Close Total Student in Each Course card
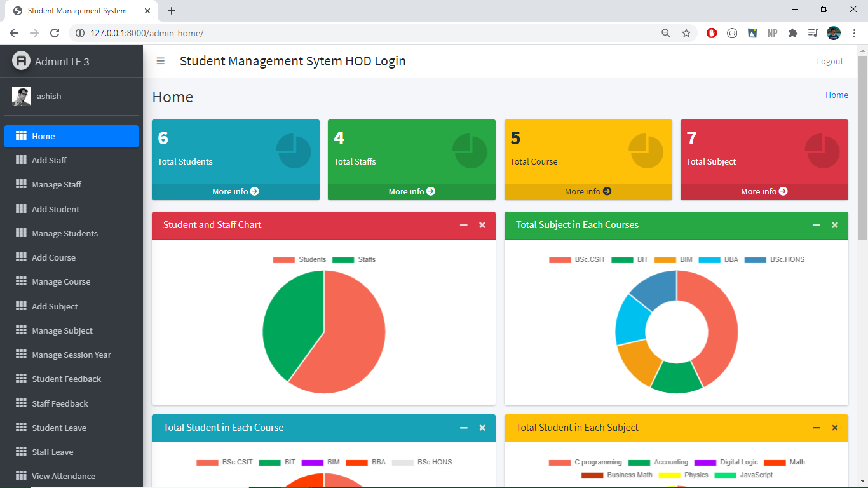The height and width of the screenshot is (488, 868). 482,428
